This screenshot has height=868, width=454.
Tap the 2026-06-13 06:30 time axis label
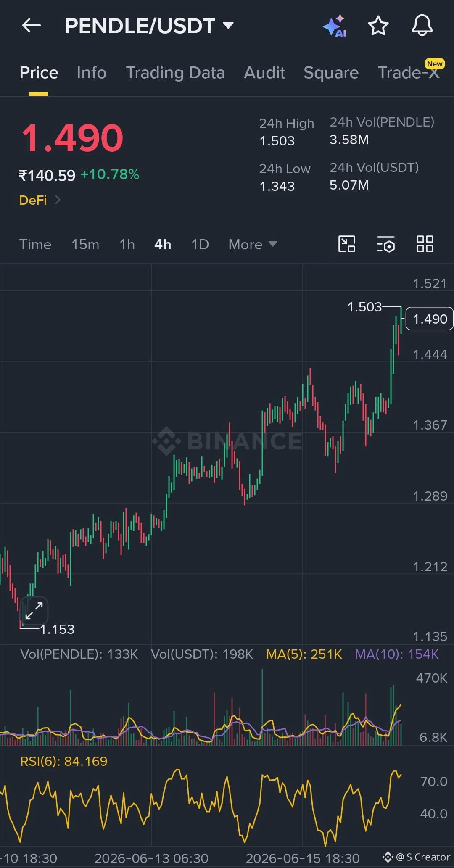pyautogui.click(x=151, y=858)
